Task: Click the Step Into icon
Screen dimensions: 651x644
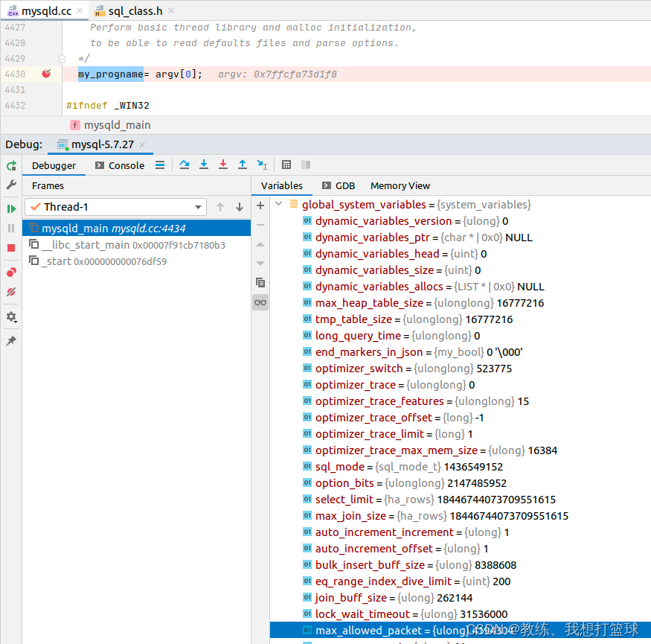Action: click(204, 165)
